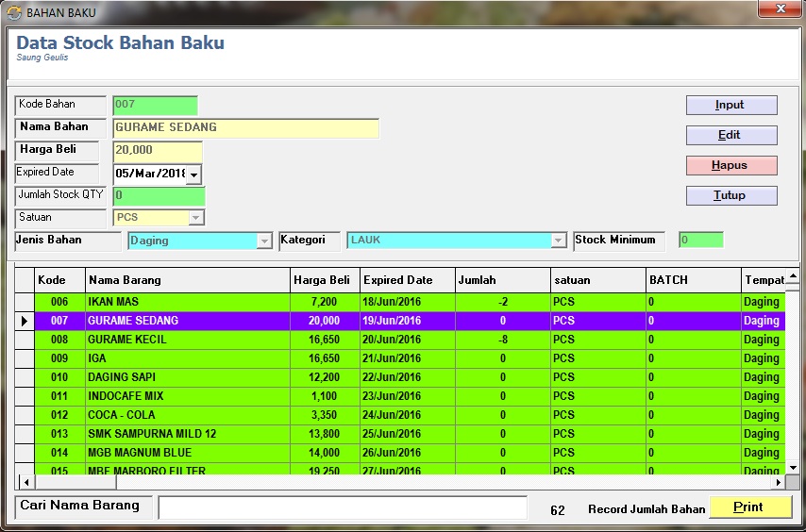Viewport: 806px width, 532px height.
Task: Click the 7,200 price cell
Action: [325, 303]
